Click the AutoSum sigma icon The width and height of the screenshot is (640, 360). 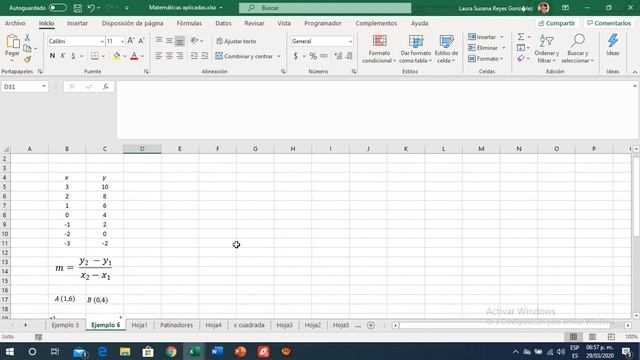tap(521, 37)
